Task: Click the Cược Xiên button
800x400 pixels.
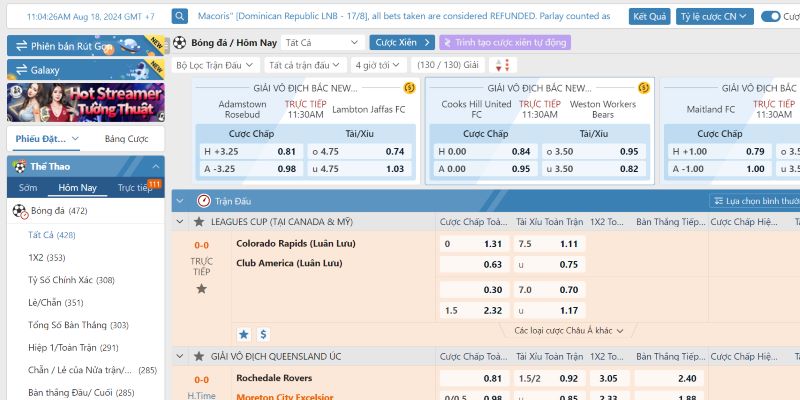Action: click(x=397, y=43)
